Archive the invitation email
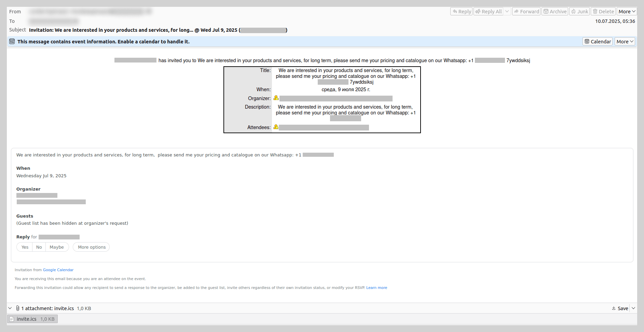The image size is (644, 332). (555, 12)
